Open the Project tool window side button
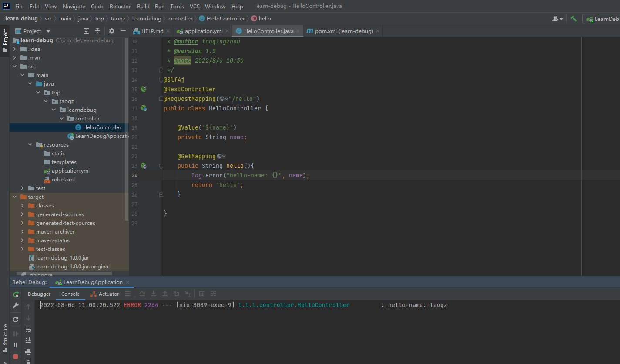Screen dimensions: 620x364 5,40
